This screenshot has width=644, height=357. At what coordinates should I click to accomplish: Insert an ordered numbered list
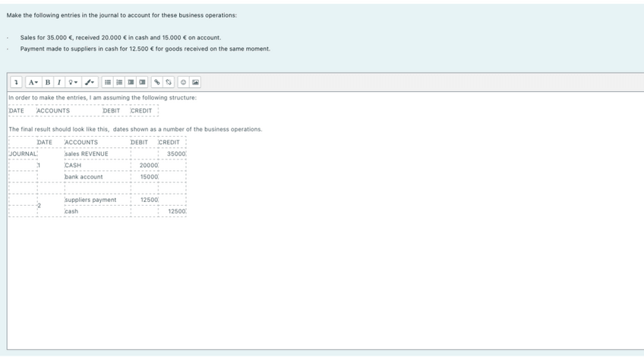pos(119,82)
